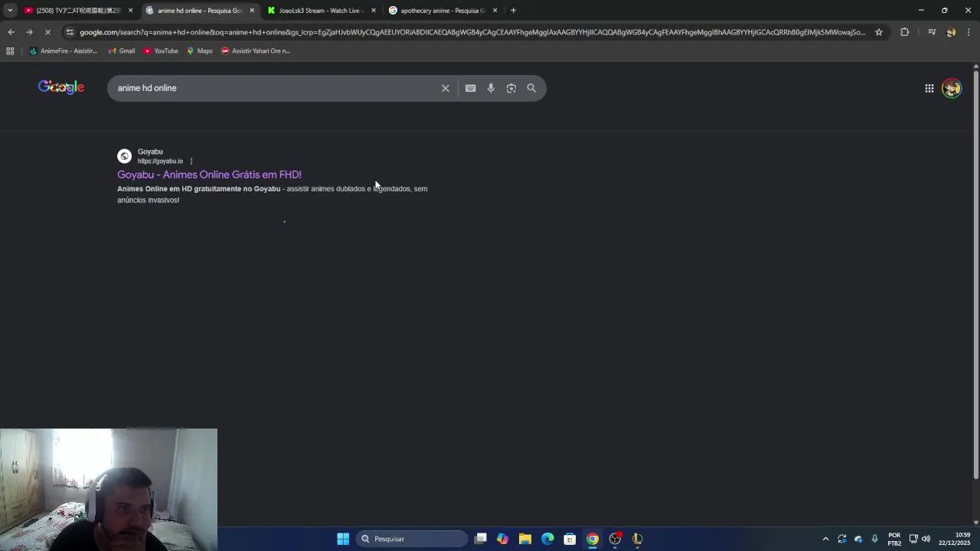Close the apothecary anime tab

tap(495, 10)
